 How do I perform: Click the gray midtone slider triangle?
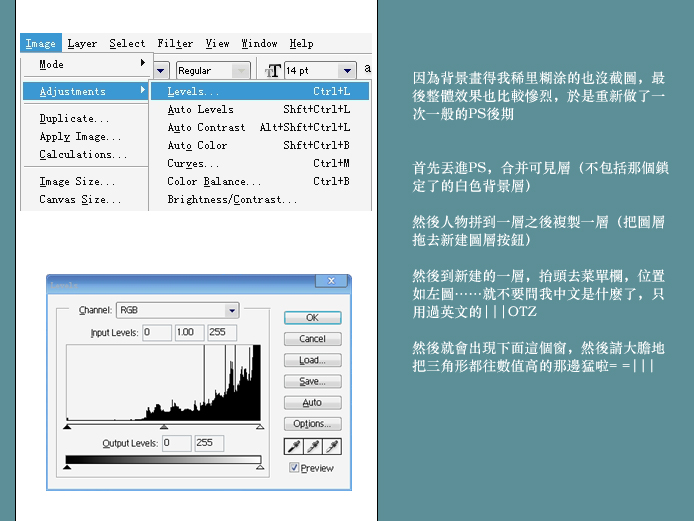pyautogui.click(x=164, y=427)
